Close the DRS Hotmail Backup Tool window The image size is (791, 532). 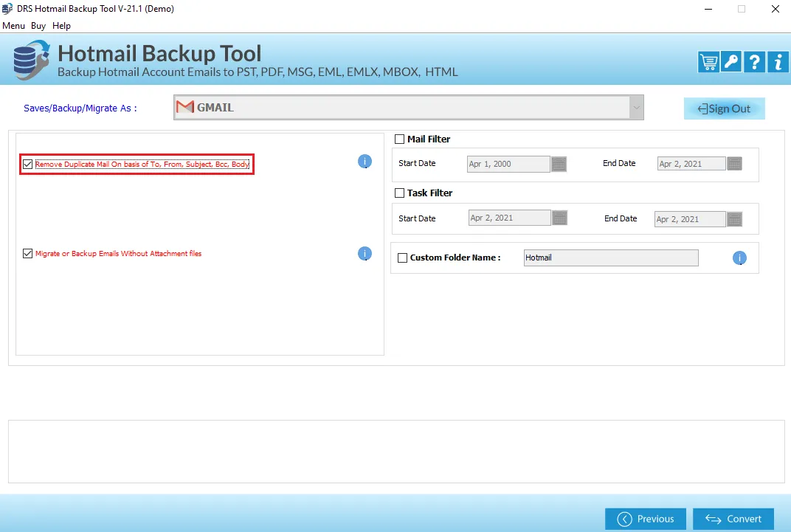pos(776,9)
